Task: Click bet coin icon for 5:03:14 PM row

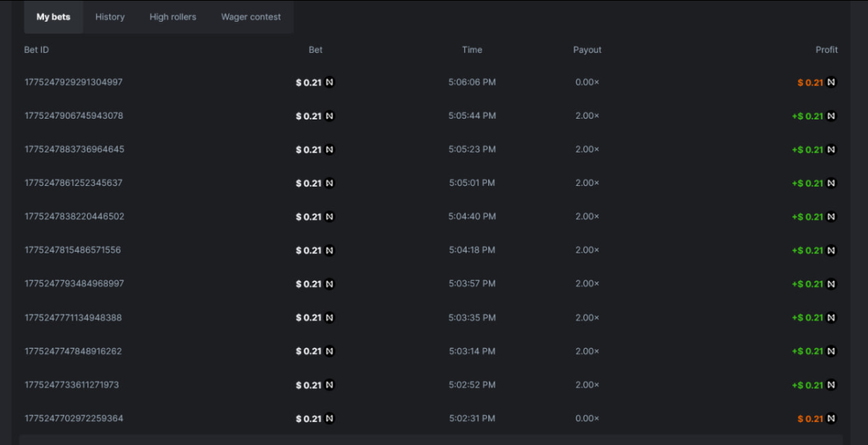Action: (330, 351)
